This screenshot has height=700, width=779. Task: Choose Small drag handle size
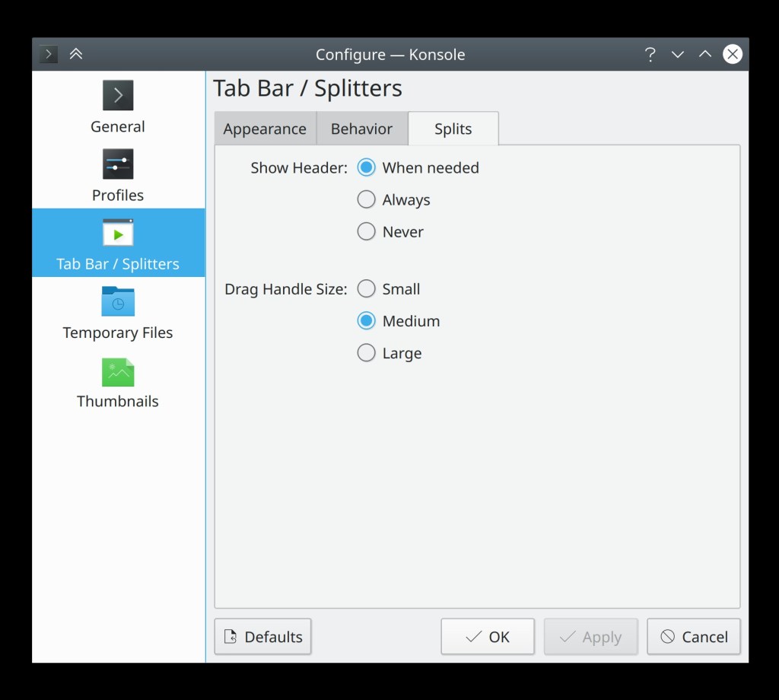pyautogui.click(x=367, y=289)
